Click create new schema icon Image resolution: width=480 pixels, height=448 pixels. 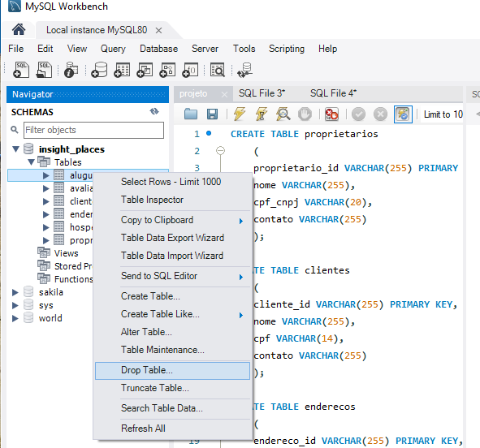click(x=99, y=70)
